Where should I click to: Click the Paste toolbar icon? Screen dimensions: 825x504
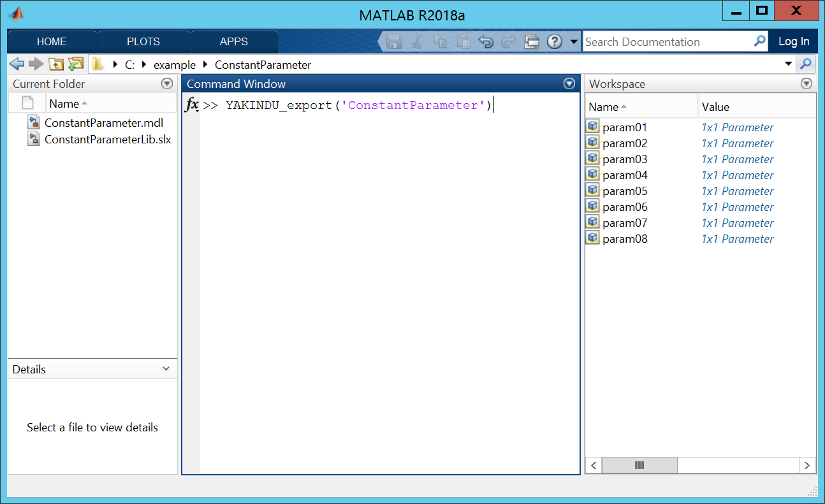464,41
